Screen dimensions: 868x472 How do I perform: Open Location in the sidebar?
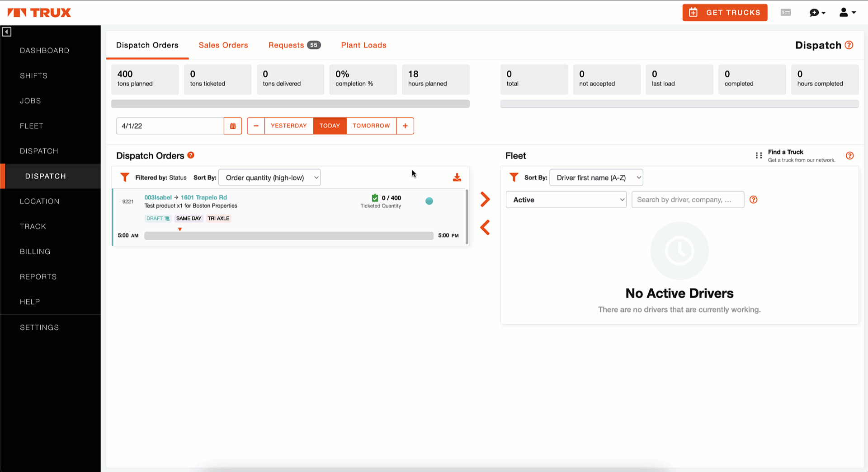(x=40, y=201)
